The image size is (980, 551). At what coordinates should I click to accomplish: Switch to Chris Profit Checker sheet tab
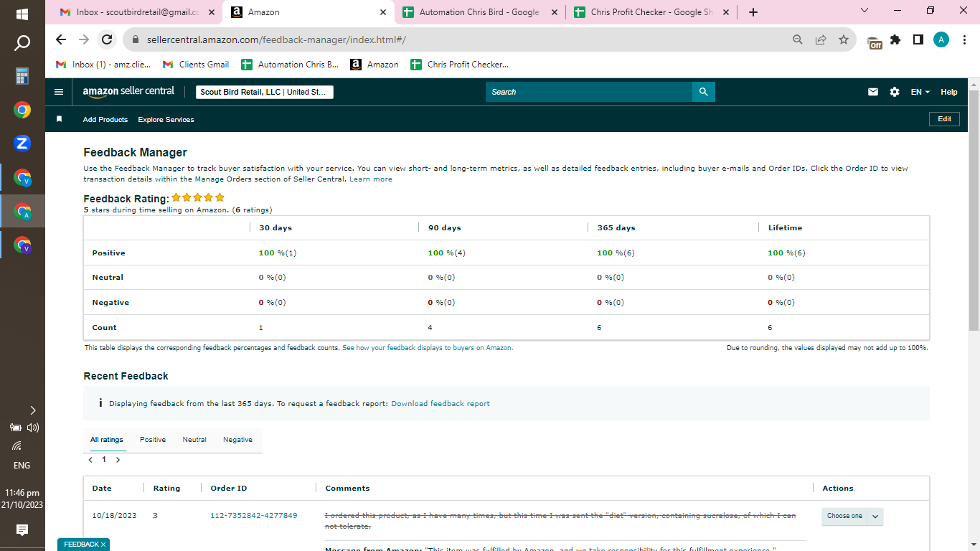[x=651, y=12]
